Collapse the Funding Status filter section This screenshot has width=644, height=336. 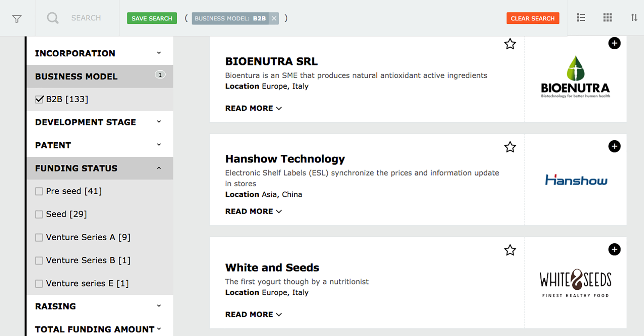(100, 168)
